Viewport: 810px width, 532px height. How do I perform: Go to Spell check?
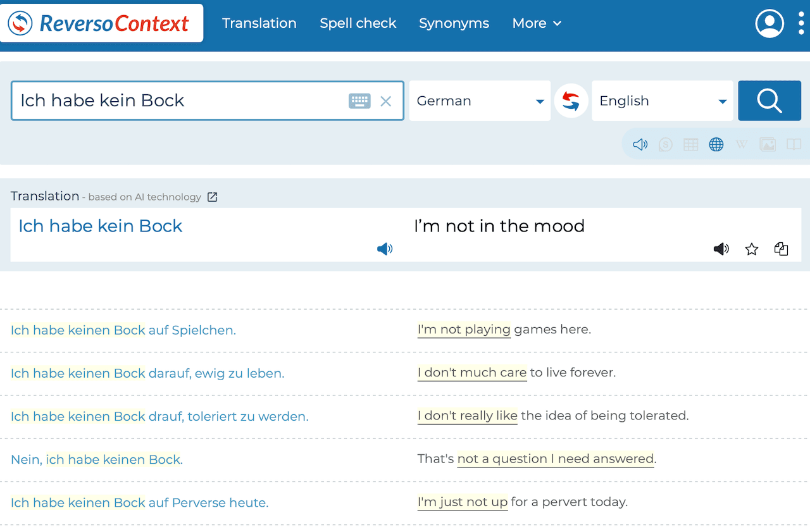pos(358,23)
